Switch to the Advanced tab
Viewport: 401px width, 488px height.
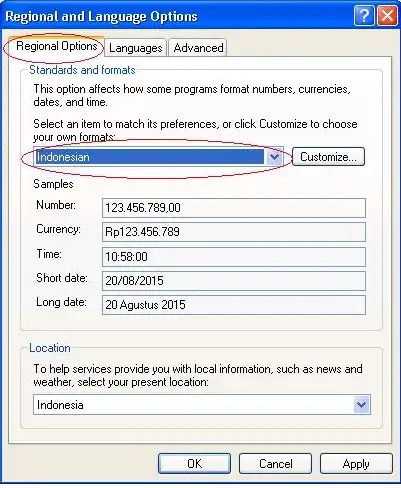198,48
